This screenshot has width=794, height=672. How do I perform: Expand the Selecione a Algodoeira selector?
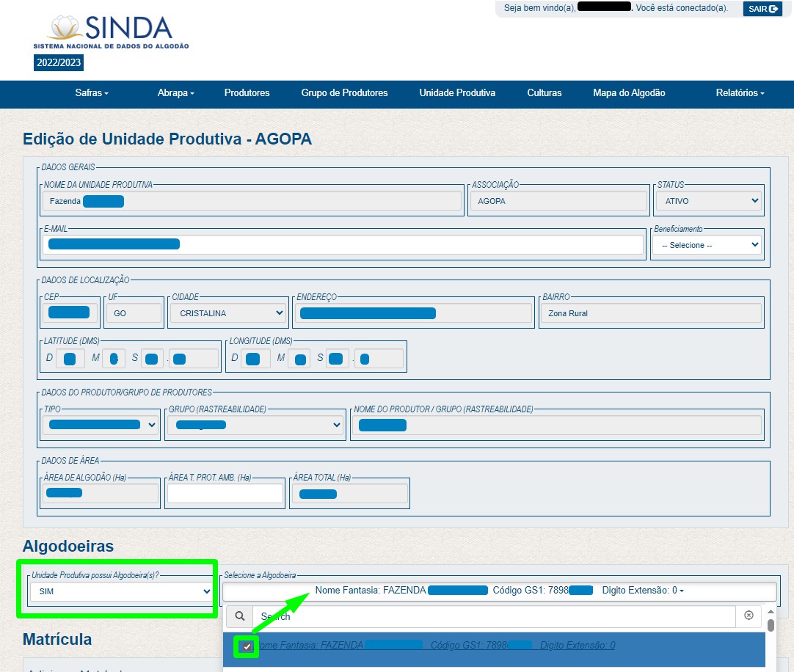499,591
